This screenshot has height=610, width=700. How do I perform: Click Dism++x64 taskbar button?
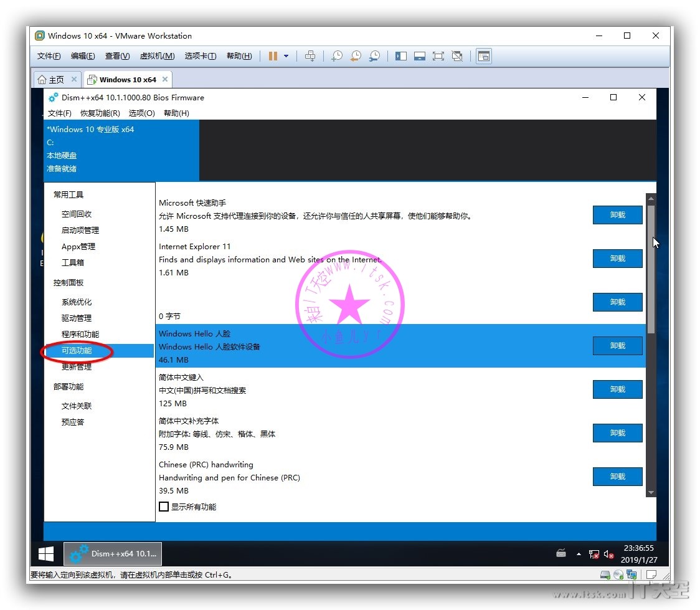113,554
